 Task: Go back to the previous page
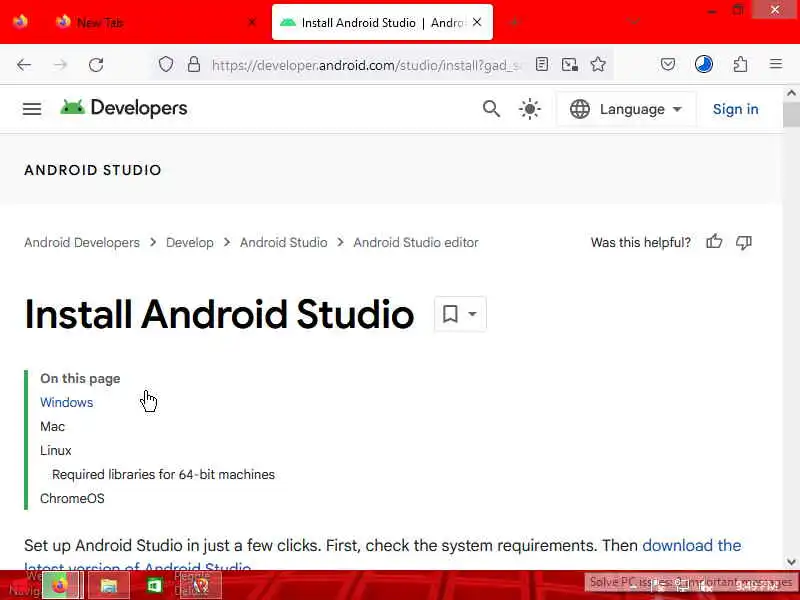pos(24,65)
